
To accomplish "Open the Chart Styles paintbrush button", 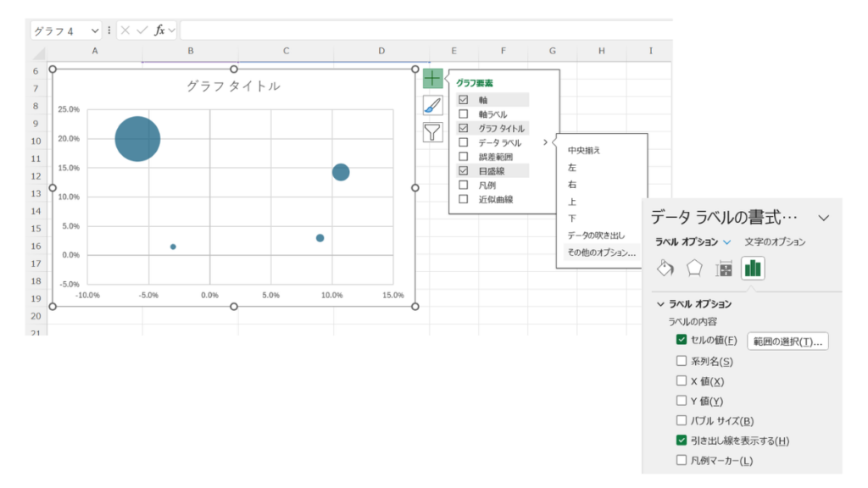I will point(433,105).
